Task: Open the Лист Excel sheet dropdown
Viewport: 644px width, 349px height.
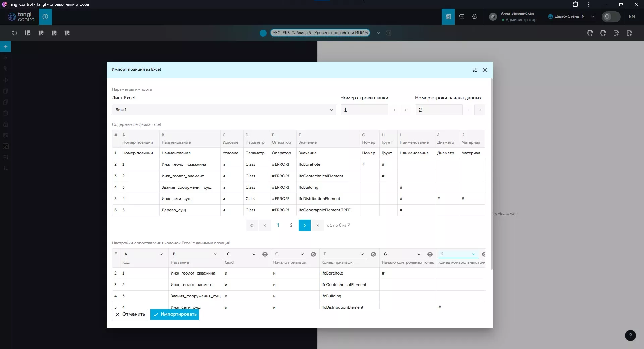Action: pyautogui.click(x=224, y=110)
